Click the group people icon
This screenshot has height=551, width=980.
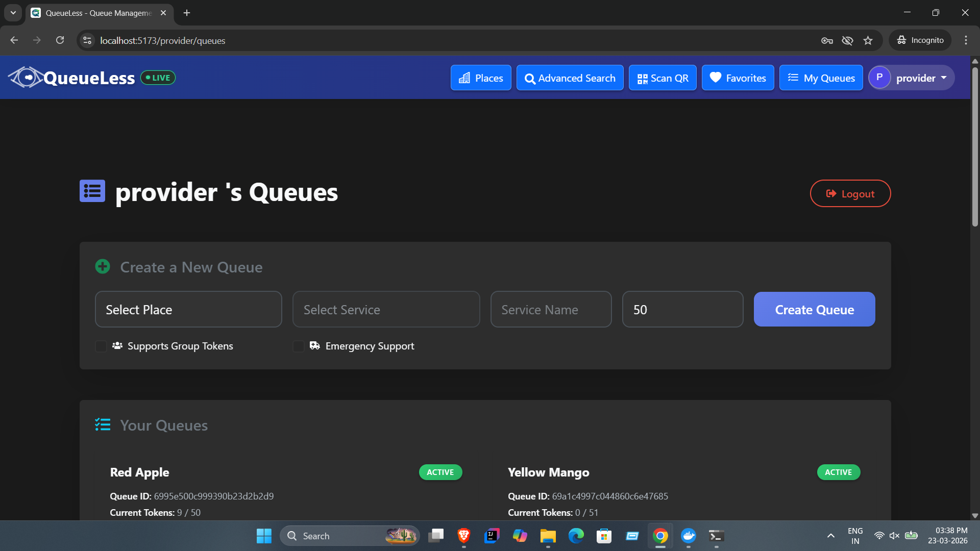[117, 345]
